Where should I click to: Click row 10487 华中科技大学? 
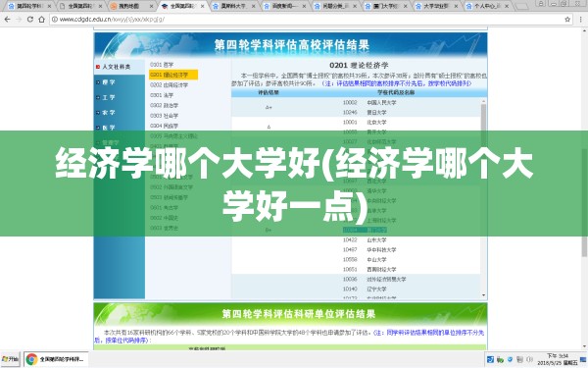(369, 249)
